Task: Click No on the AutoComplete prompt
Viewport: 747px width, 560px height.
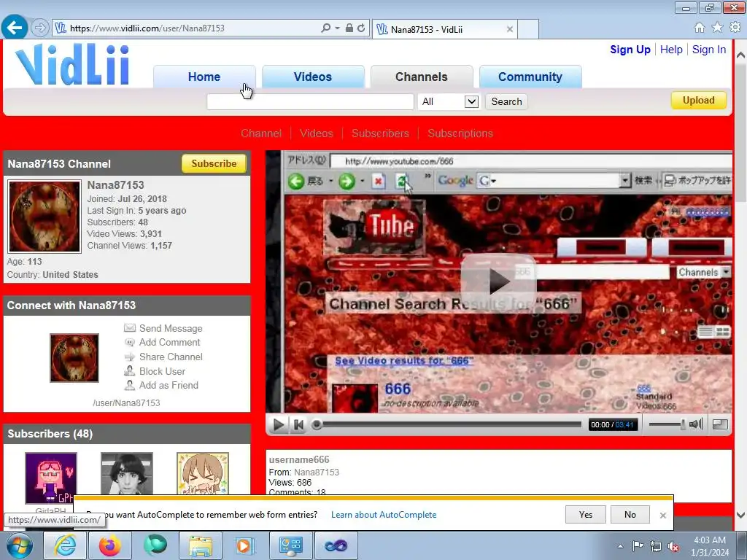Action: pos(630,514)
